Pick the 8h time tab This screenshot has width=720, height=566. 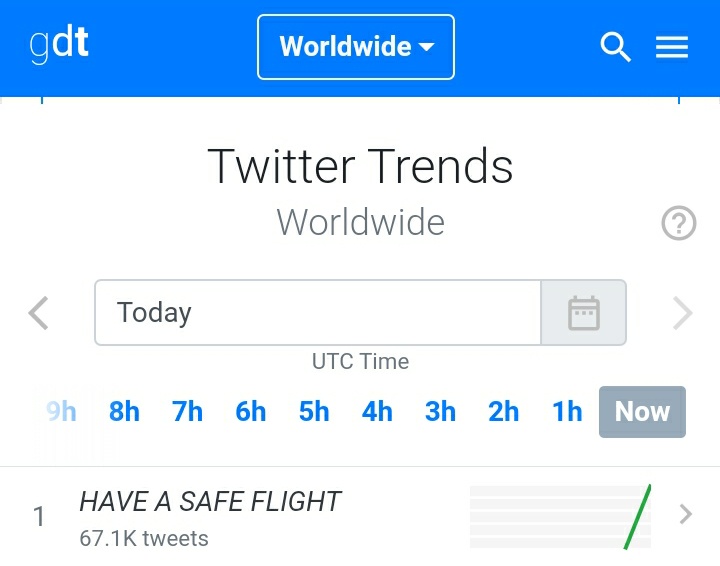coord(124,412)
